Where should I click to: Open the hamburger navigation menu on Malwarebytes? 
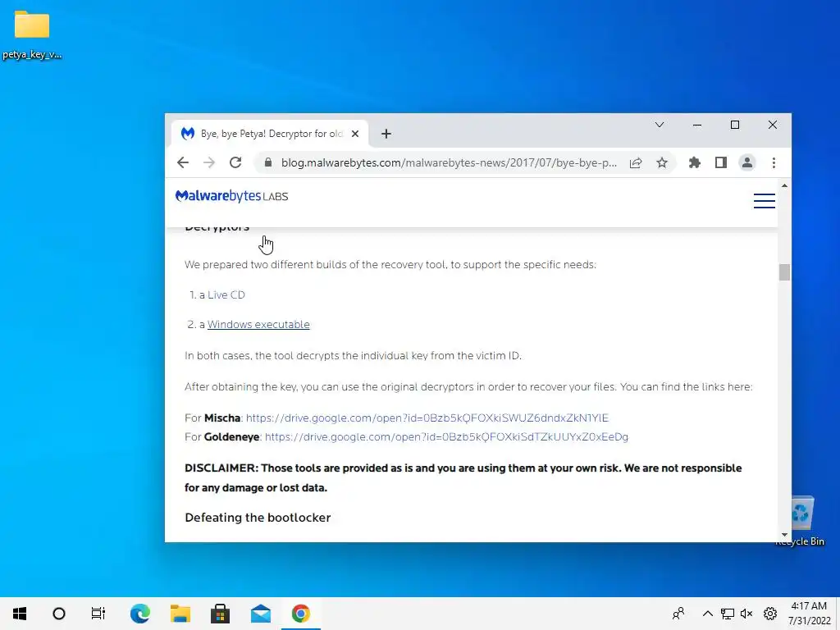(764, 200)
